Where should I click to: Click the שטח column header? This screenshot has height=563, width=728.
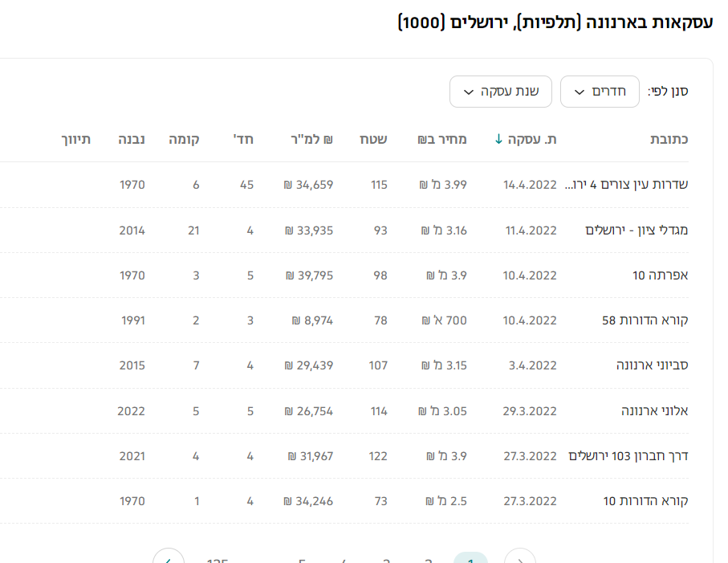click(372, 140)
